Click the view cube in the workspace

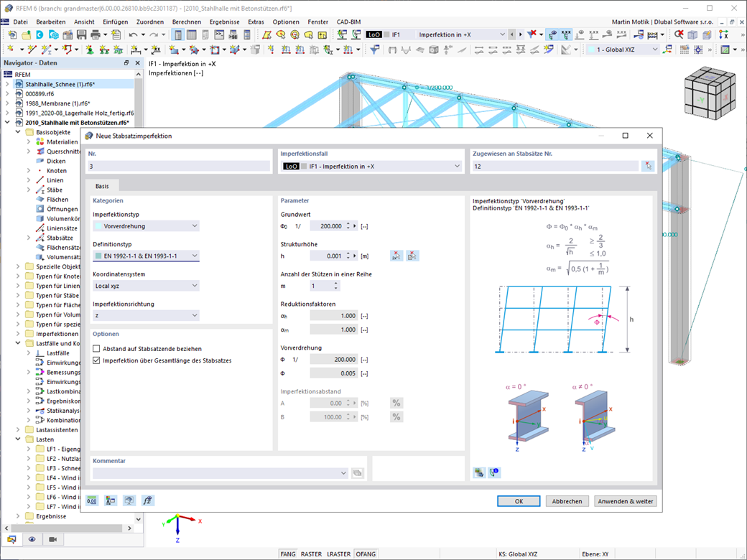click(x=710, y=94)
